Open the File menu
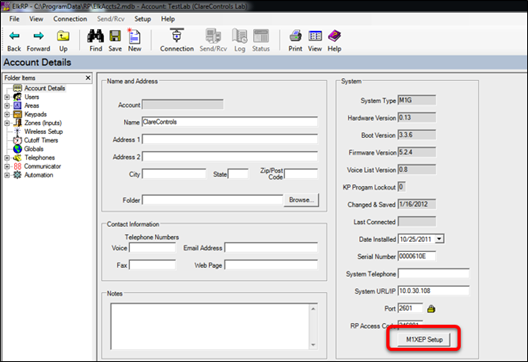Screen dimensions: 528x362 [14, 19]
